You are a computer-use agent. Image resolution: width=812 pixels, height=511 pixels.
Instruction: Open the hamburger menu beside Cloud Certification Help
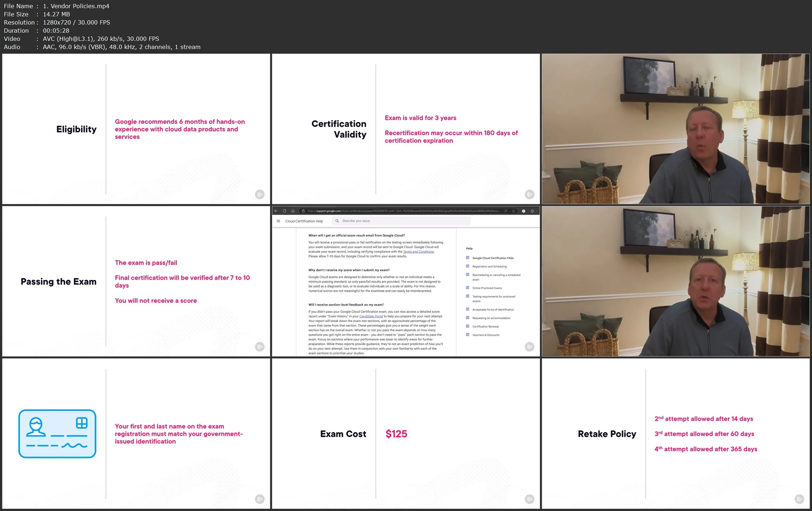[x=278, y=221]
